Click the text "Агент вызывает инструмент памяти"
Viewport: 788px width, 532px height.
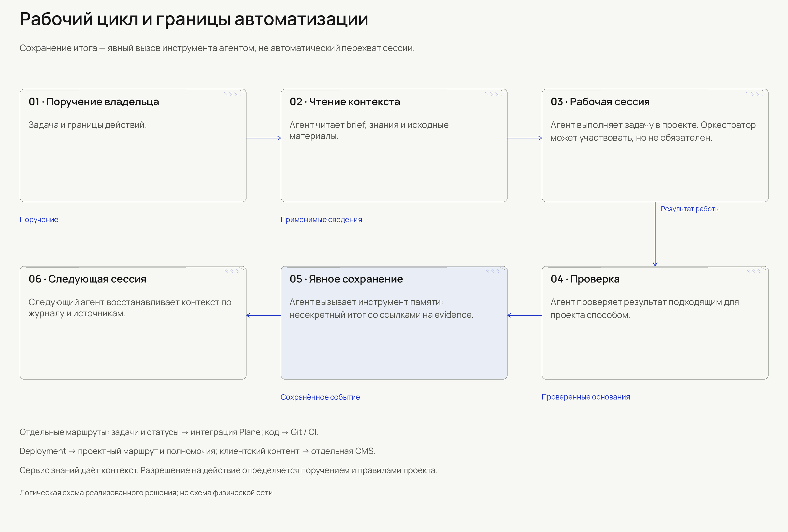(x=366, y=302)
